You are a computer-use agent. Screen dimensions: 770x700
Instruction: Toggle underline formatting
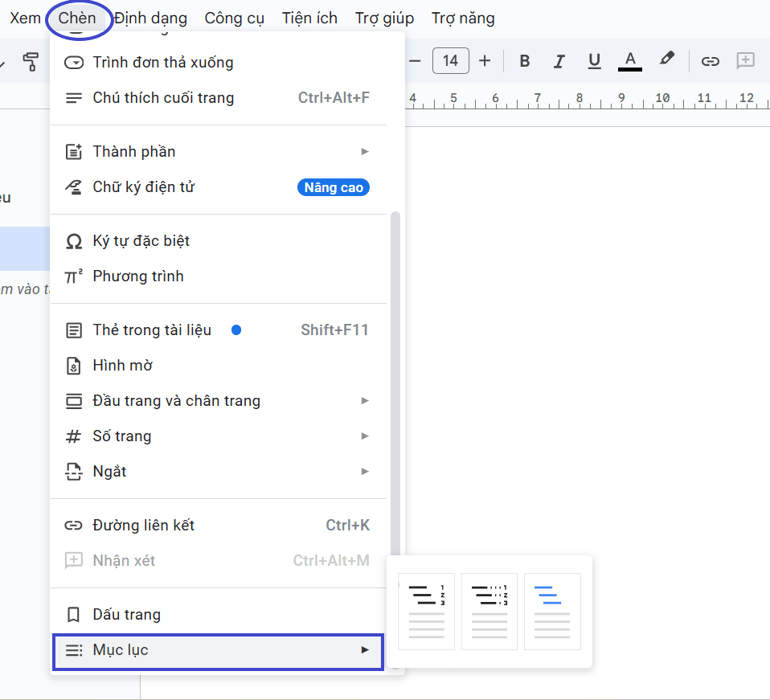click(594, 60)
